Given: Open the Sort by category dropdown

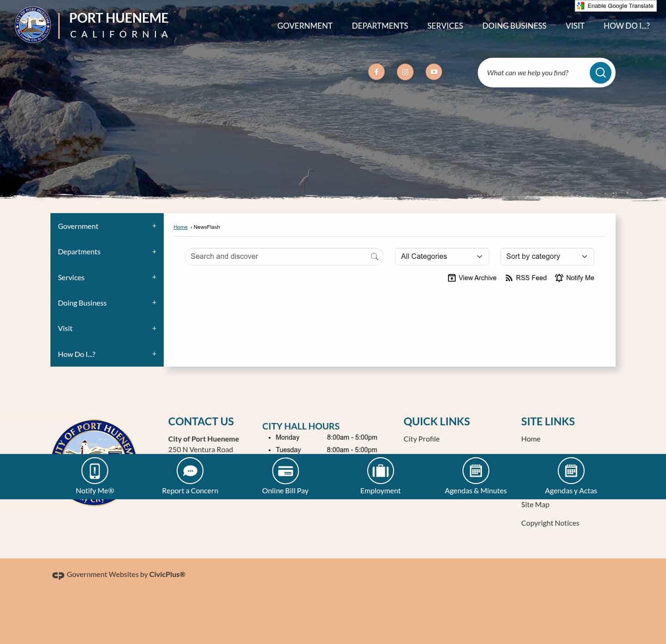Looking at the screenshot, I should (547, 257).
